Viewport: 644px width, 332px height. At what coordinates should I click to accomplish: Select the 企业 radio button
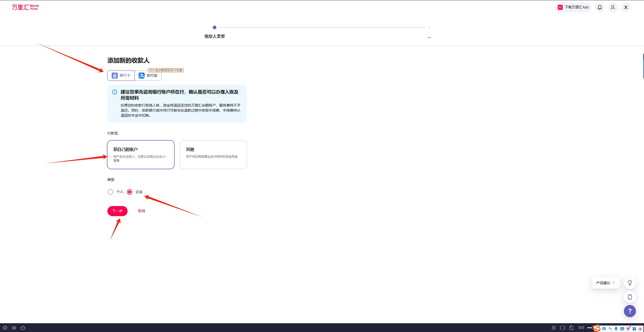pos(130,192)
